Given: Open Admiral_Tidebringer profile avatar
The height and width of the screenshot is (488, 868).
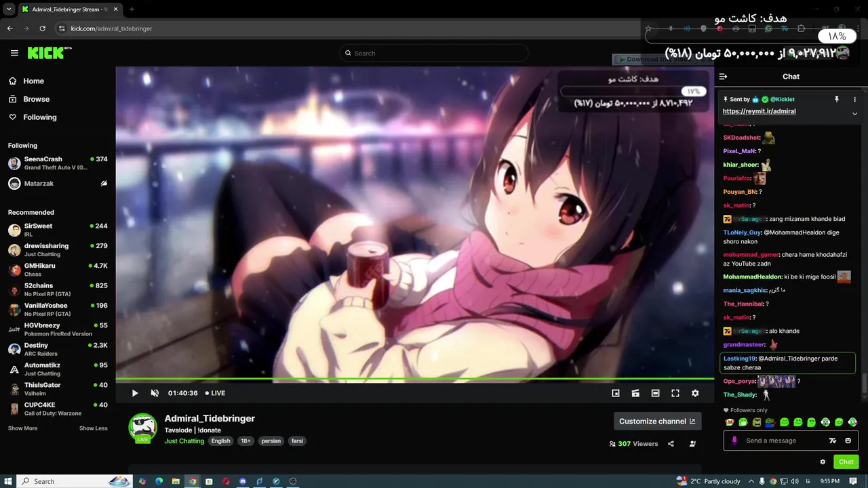Looking at the screenshot, I should (142, 427).
